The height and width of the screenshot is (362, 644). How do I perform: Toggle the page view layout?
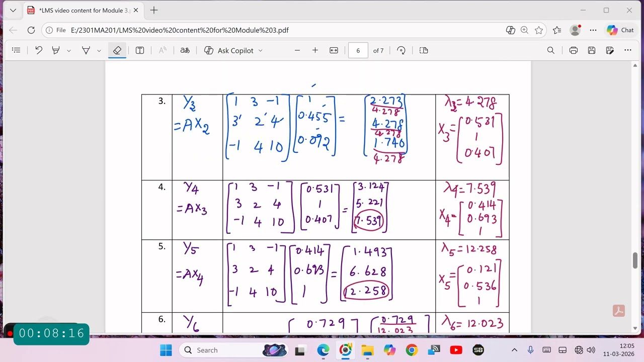pos(424,50)
